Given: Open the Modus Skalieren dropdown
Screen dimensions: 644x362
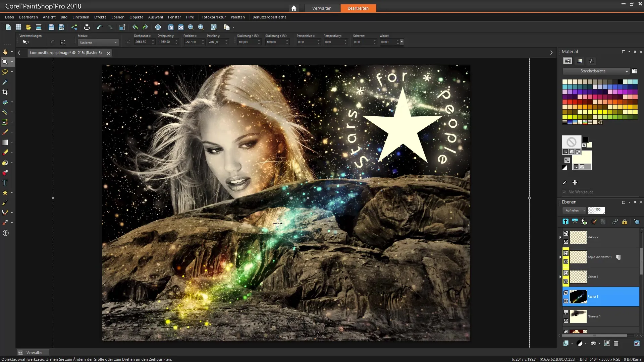Looking at the screenshot, I should (x=98, y=43).
